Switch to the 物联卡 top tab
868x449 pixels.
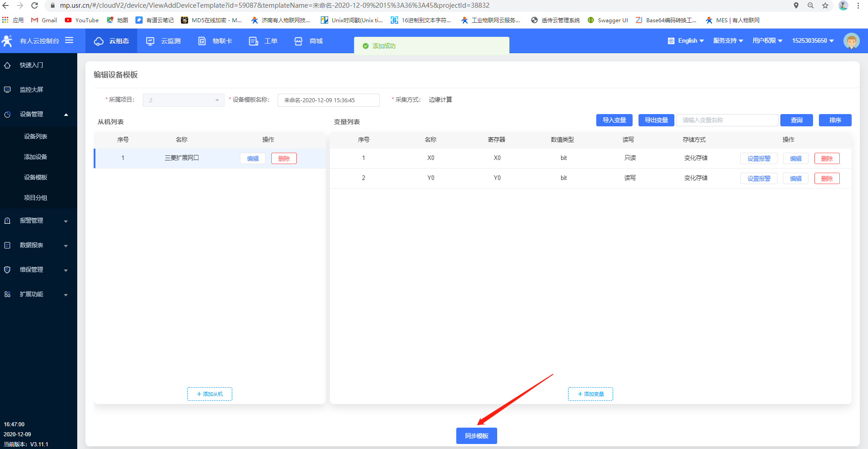pos(215,41)
